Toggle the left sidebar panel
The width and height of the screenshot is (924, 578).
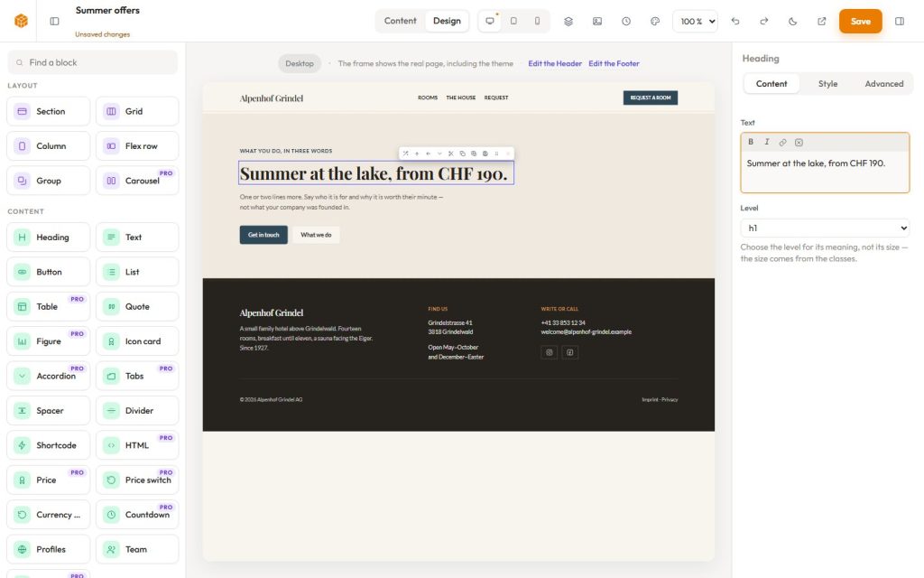coord(54,22)
